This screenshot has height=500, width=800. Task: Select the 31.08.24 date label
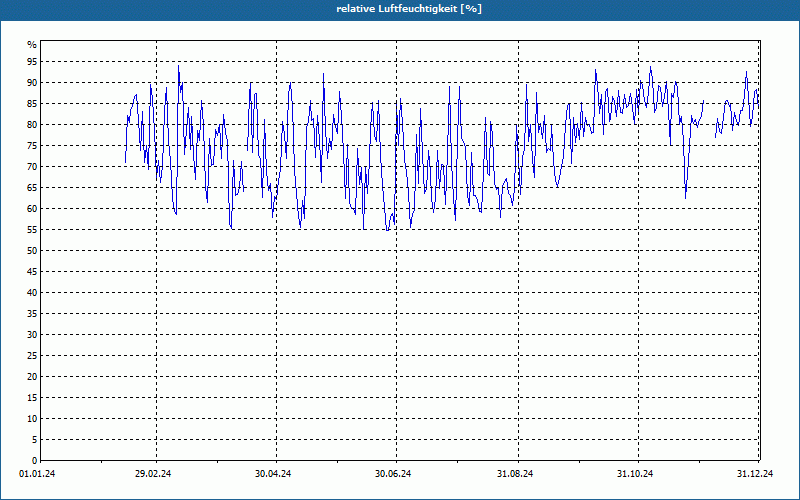[515, 474]
